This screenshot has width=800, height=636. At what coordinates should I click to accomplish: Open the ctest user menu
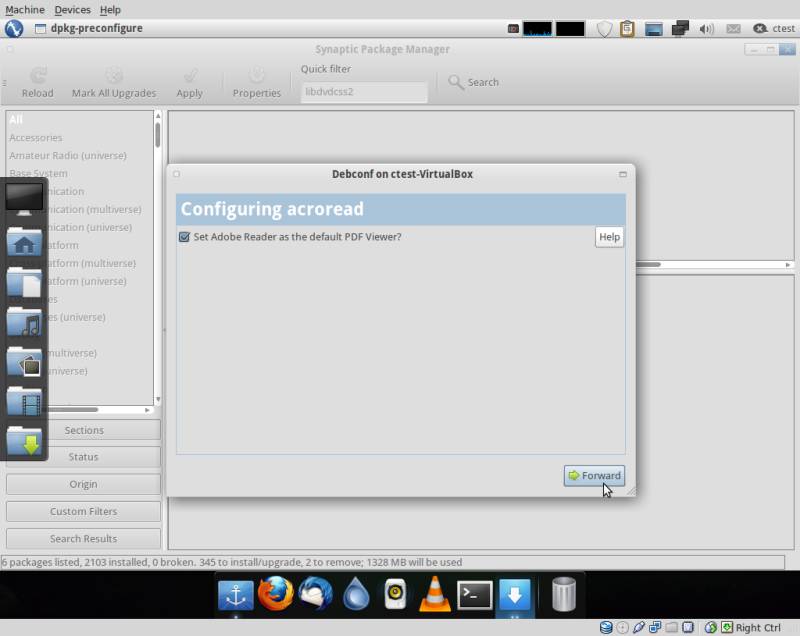(774, 29)
